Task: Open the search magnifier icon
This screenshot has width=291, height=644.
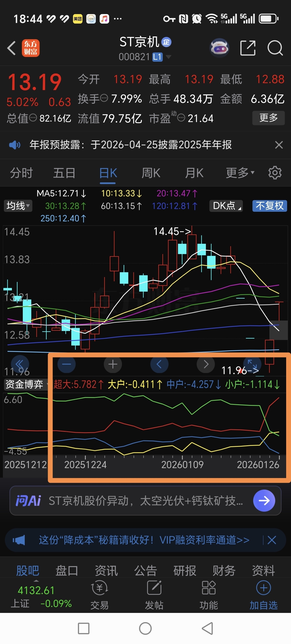Action: pos(275,48)
